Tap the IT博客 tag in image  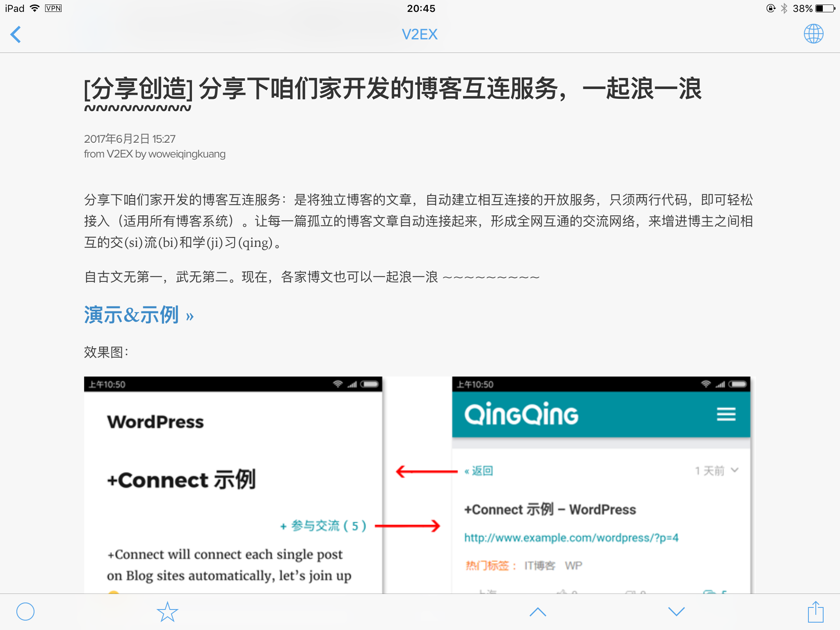point(539,566)
